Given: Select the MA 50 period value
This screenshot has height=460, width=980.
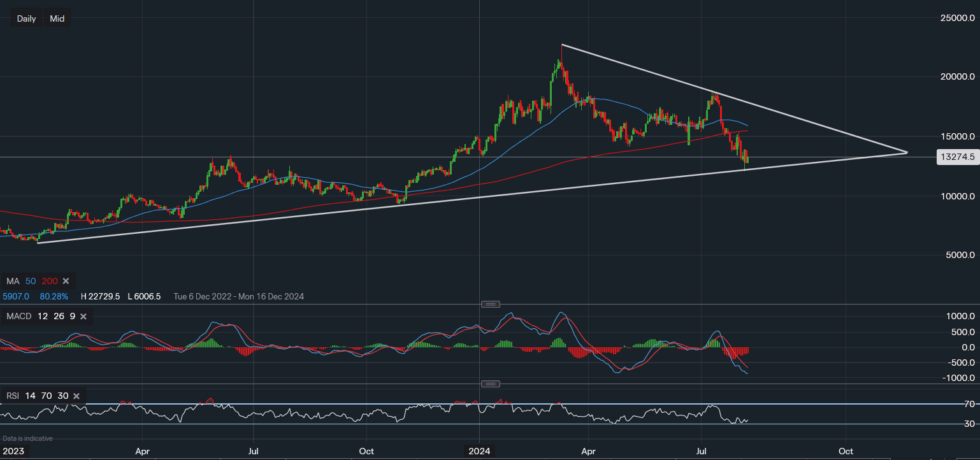Looking at the screenshot, I should pos(31,281).
